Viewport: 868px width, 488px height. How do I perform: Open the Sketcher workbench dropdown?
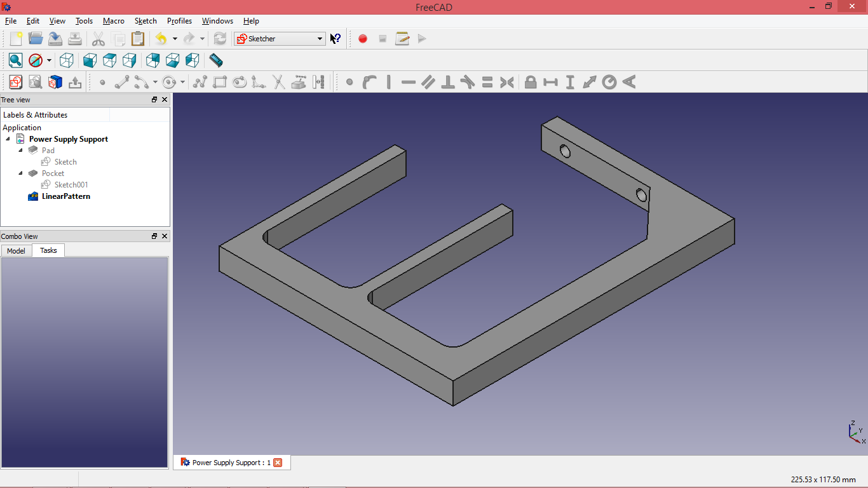click(x=280, y=39)
